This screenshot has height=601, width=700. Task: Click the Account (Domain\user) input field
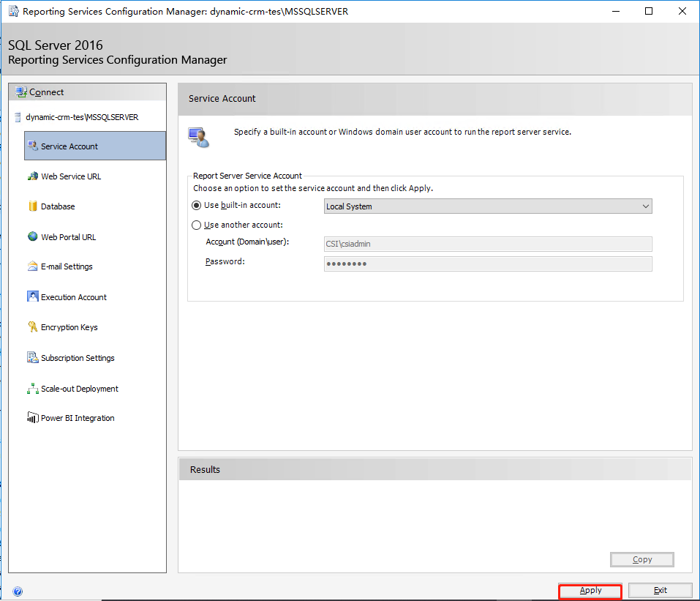[x=488, y=244]
